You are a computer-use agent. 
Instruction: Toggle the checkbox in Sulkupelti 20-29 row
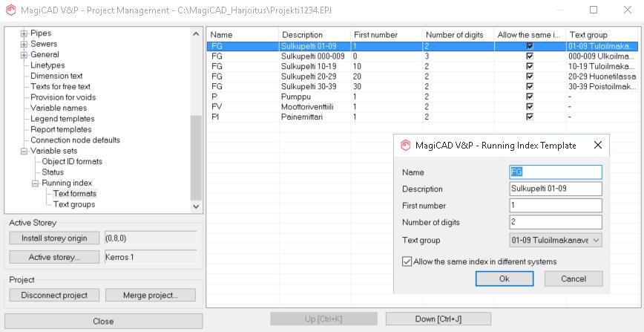coord(530,77)
